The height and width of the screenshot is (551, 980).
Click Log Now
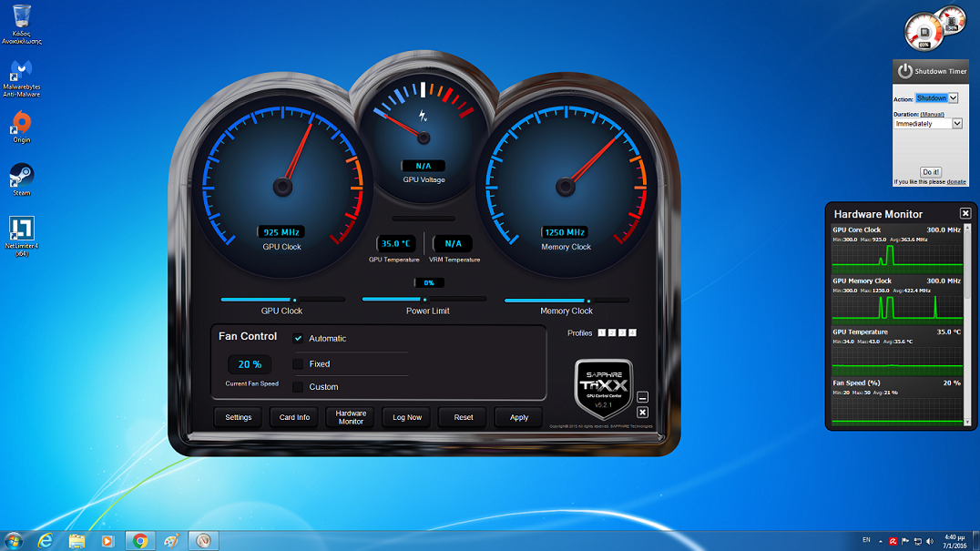coord(407,417)
